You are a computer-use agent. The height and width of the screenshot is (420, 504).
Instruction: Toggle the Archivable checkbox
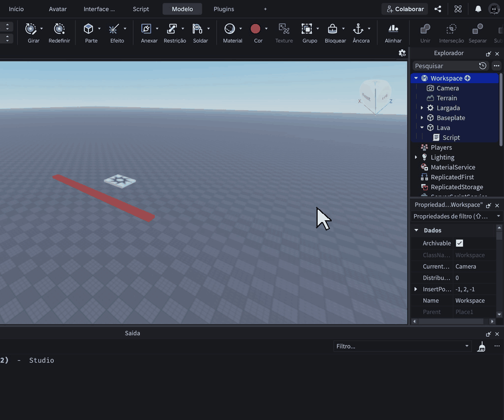459,243
